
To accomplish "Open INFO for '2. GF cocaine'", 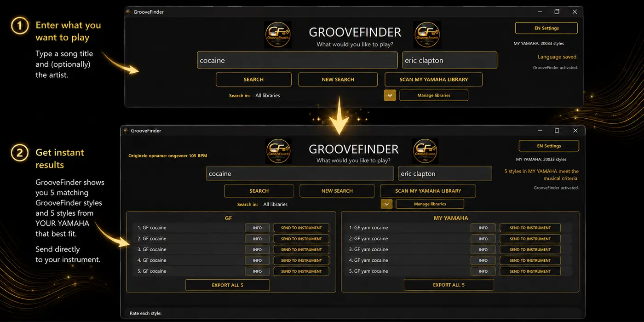I will click(x=257, y=239).
